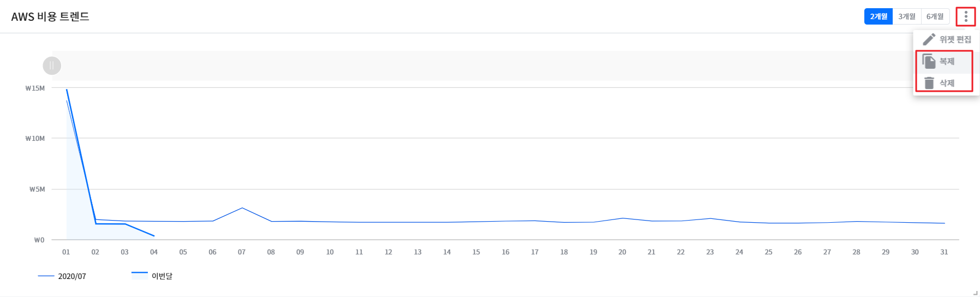The image size is (980, 297).
Task: Click the pencil icon next to 위젯 편집
Action: pyautogui.click(x=929, y=39)
